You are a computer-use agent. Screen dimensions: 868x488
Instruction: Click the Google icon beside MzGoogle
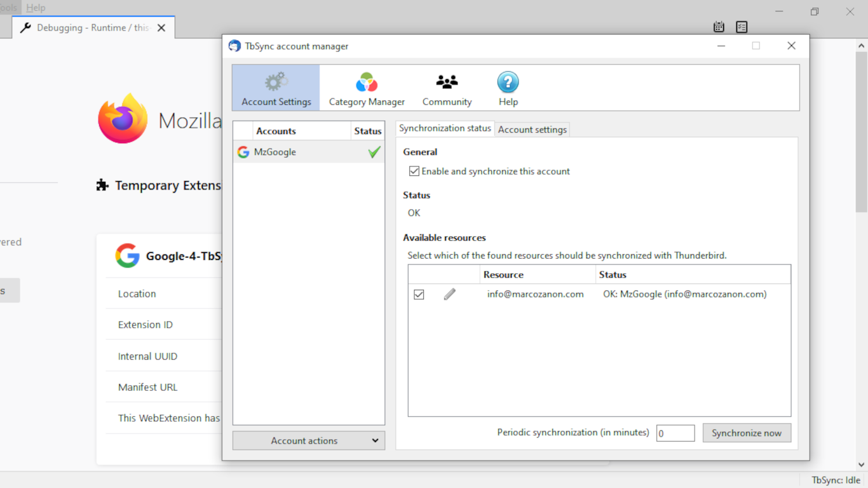tap(243, 152)
